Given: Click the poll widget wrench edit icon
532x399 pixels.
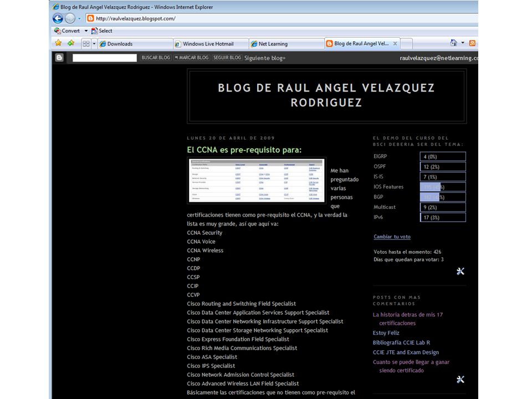Looking at the screenshot, I should click(x=461, y=271).
